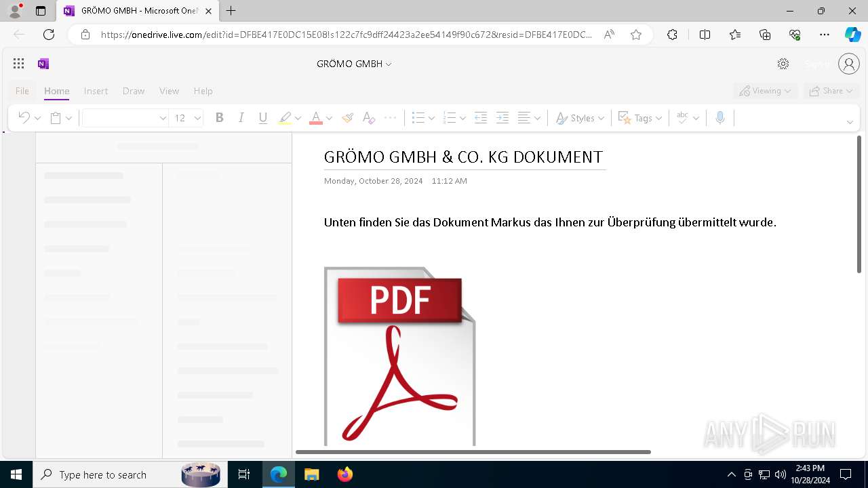Refresh the browser page
This screenshot has height=488, width=868.
tap(49, 35)
